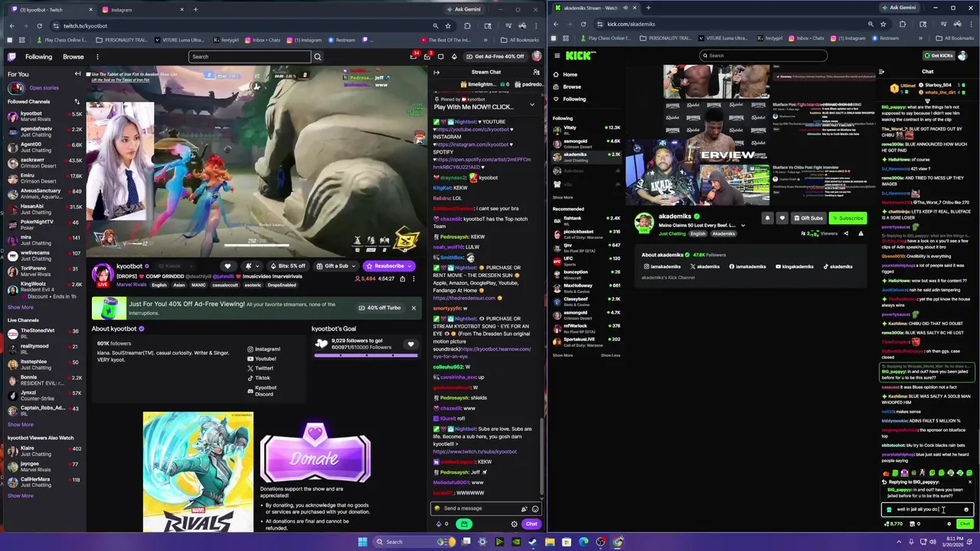Screen dimensions: 980x551
Task: Open Kick chat settings gear icon
Action: point(949,524)
